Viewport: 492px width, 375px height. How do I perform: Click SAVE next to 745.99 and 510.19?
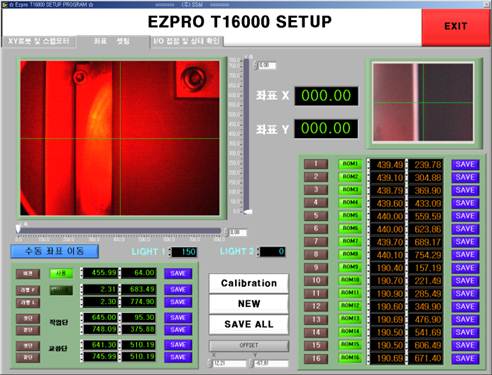coord(178,357)
